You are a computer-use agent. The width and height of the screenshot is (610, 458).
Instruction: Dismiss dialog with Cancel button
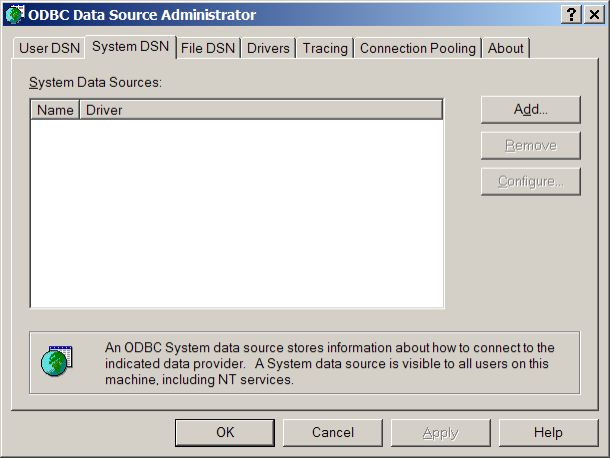(333, 432)
